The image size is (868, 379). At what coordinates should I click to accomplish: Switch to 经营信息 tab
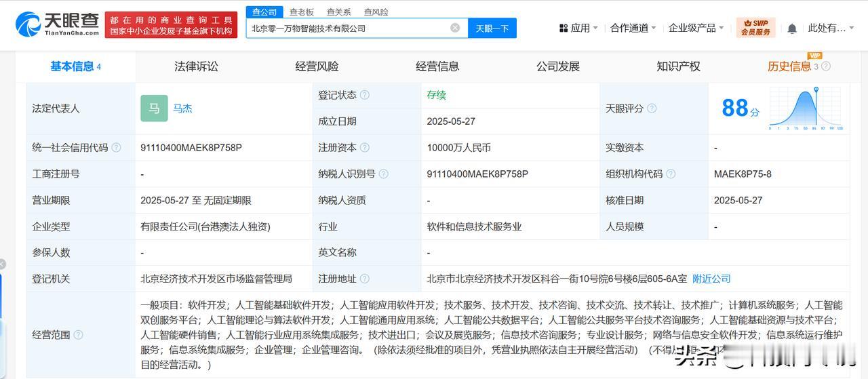(x=437, y=66)
